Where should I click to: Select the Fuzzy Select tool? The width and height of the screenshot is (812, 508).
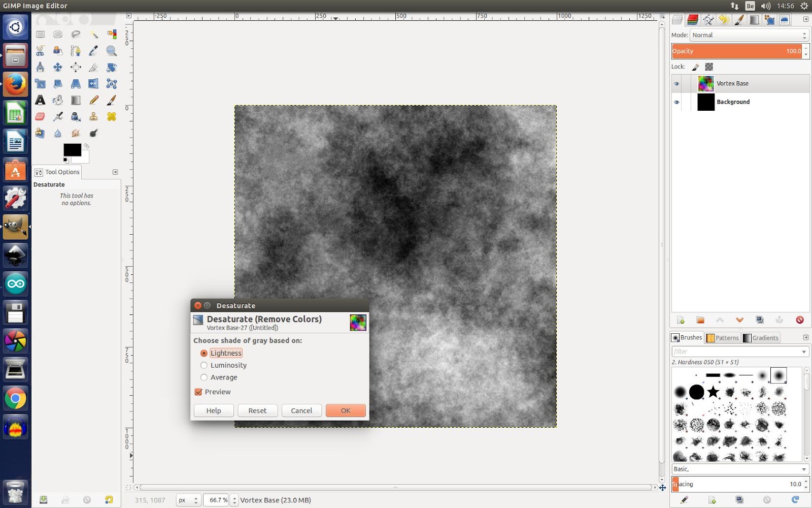coord(93,34)
